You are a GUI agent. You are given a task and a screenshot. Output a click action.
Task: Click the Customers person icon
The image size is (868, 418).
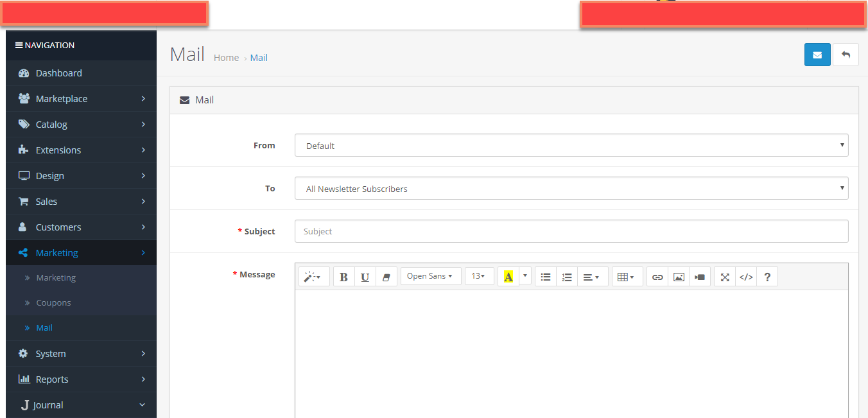[x=23, y=227]
